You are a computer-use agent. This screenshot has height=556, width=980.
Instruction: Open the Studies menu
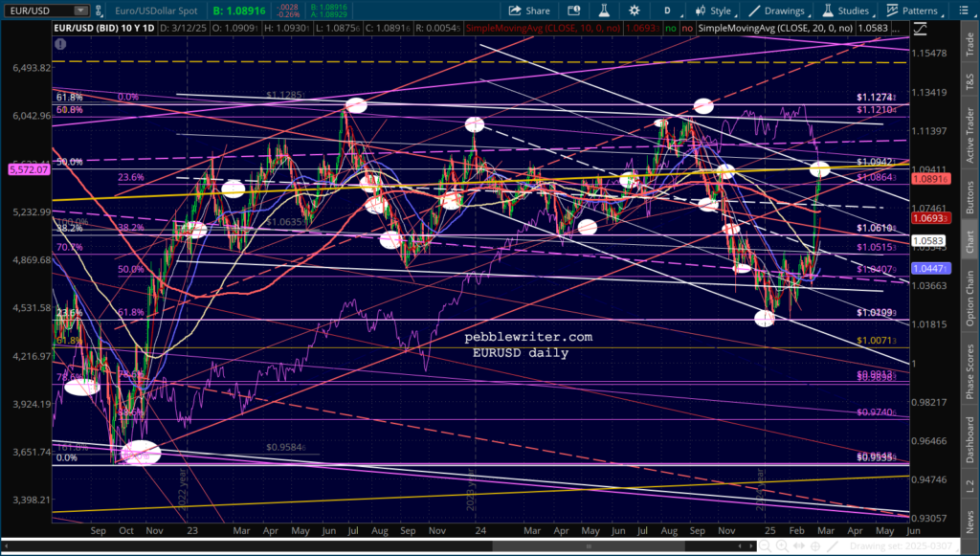847,11
